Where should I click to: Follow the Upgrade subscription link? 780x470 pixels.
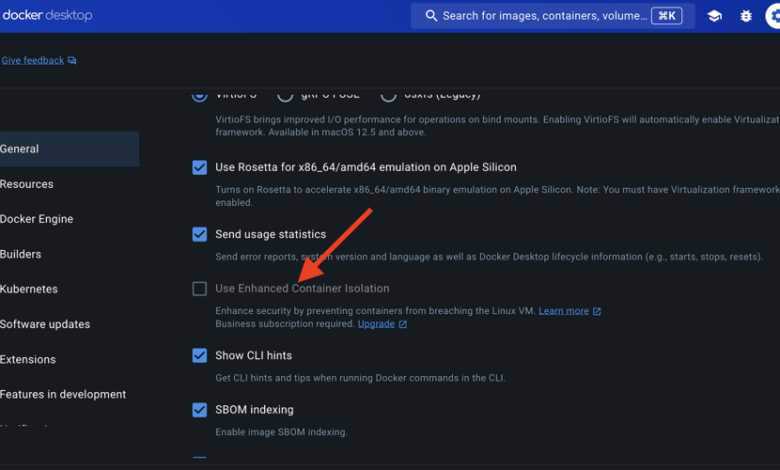[x=376, y=324]
